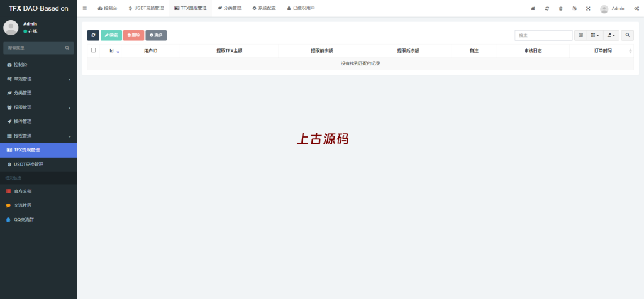Viewport: 644px width, 299px height.
Task: Click the red 删除 button
Action: tap(133, 35)
